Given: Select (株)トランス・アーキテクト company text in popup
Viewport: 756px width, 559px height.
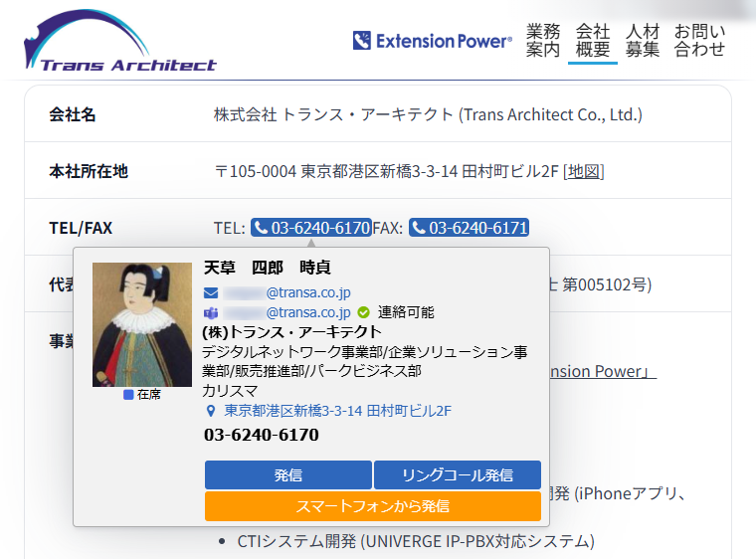Looking at the screenshot, I should pyautogui.click(x=291, y=332).
